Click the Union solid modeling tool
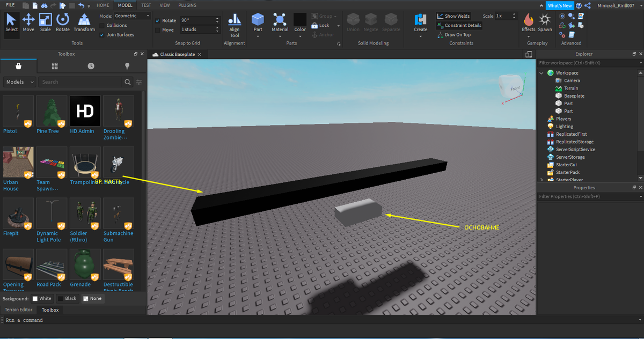The image size is (644, 339). (x=353, y=23)
